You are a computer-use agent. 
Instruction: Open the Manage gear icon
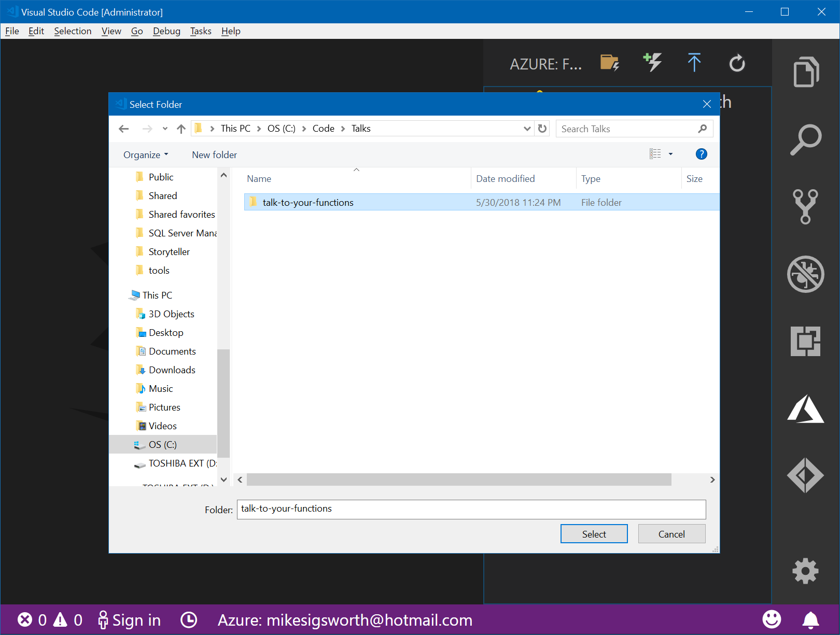tap(805, 571)
